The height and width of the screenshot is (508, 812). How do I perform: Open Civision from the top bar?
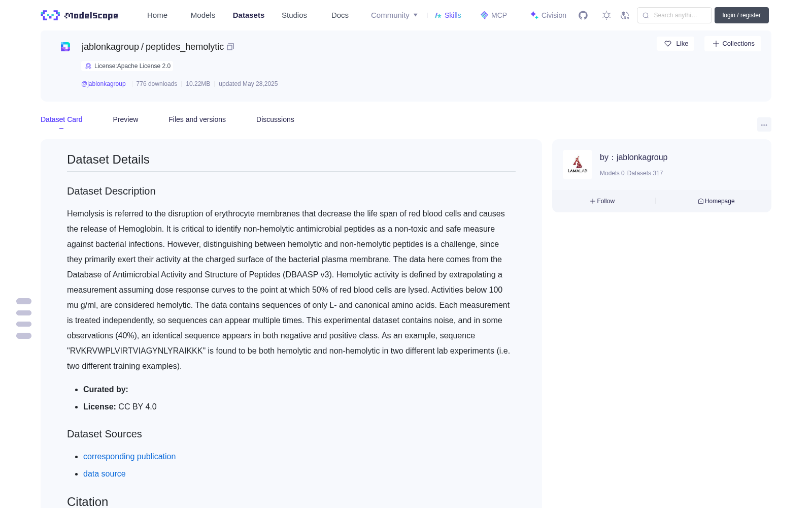pyautogui.click(x=548, y=15)
